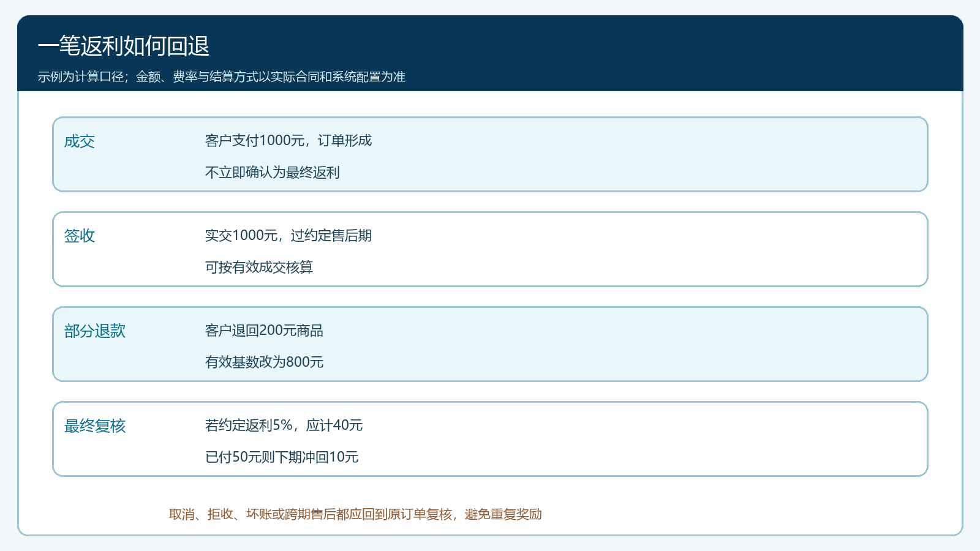980x551 pixels.
Task: Click the line 可按有效成交核算
Action: click(259, 267)
